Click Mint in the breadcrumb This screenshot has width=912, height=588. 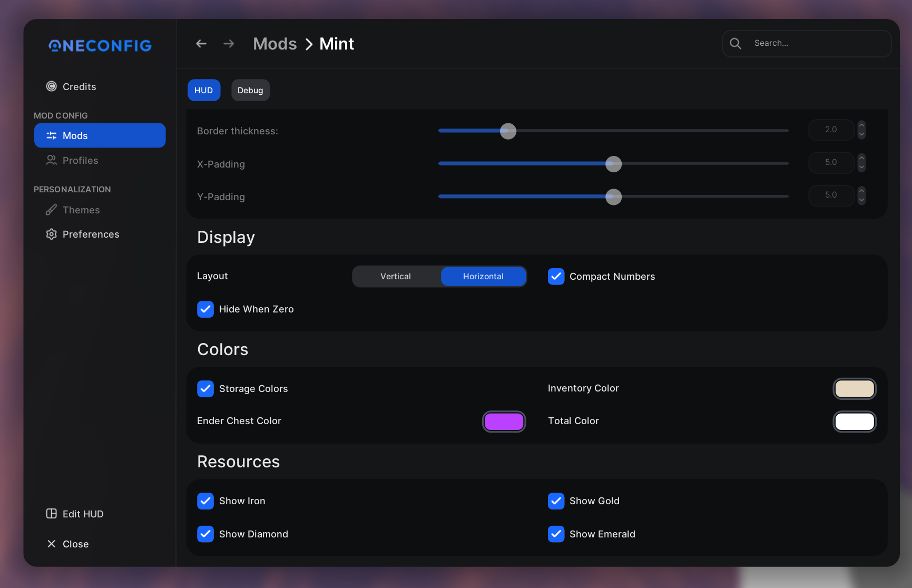coord(337,44)
